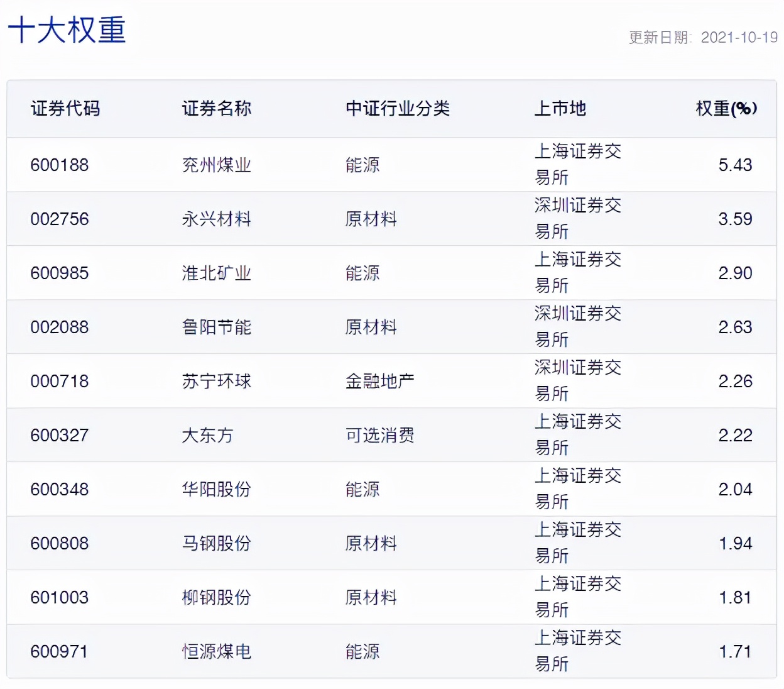Click the 证券代码 column header
The image size is (784, 689).
pyautogui.click(x=66, y=108)
